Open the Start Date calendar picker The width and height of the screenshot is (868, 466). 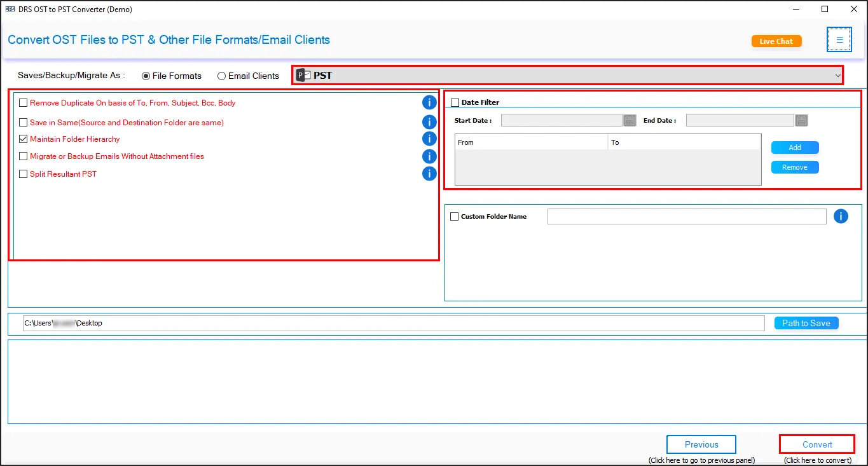click(630, 120)
